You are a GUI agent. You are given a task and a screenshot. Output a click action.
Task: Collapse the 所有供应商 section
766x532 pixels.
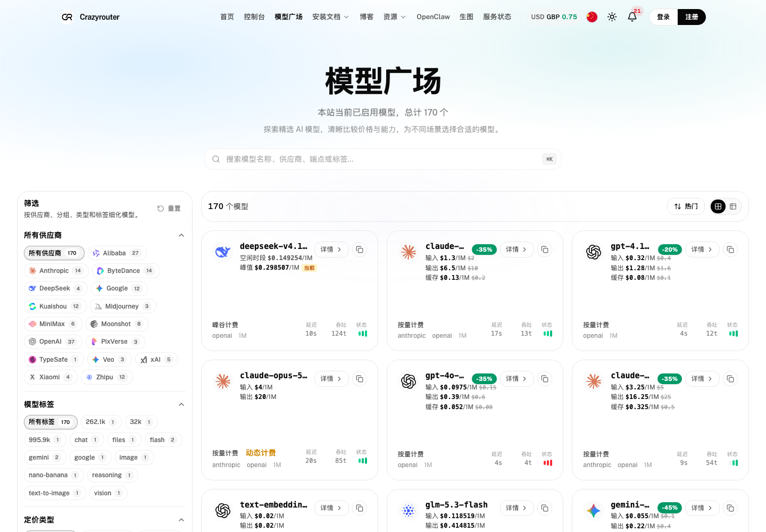pos(181,235)
